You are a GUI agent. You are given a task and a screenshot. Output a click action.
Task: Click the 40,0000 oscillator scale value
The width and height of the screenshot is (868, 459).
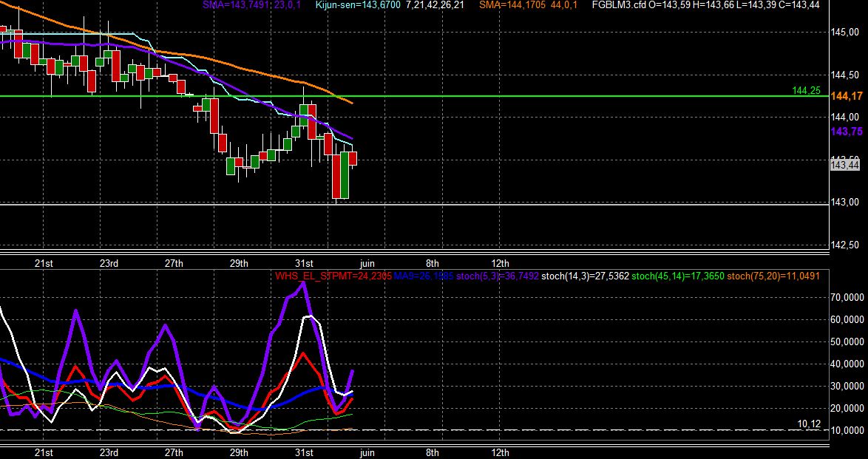tap(847, 364)
